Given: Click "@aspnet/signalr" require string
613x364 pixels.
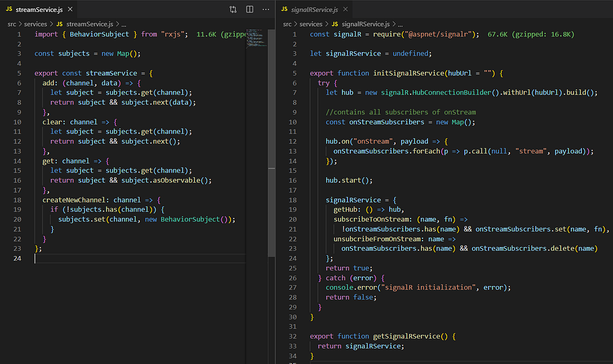Looking at the screenshot, I should coord(438,34).
